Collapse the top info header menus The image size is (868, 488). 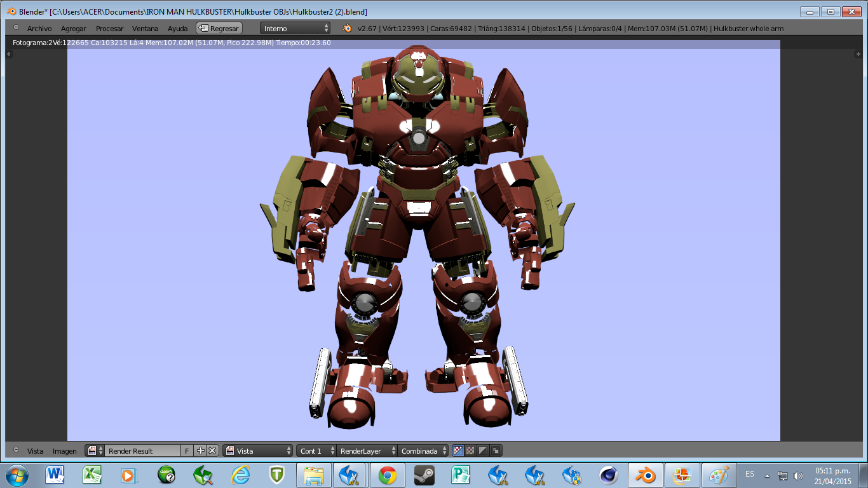tap(16, 28)
